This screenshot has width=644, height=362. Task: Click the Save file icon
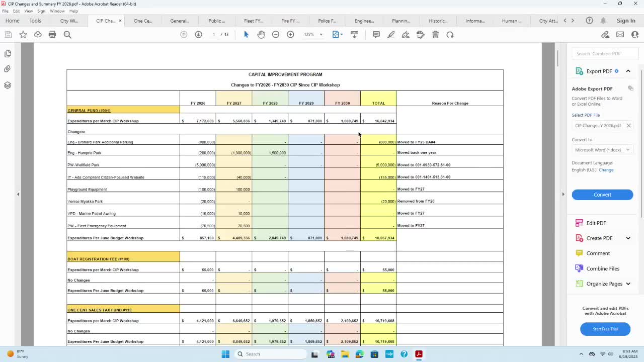click(x=8, y=35)
